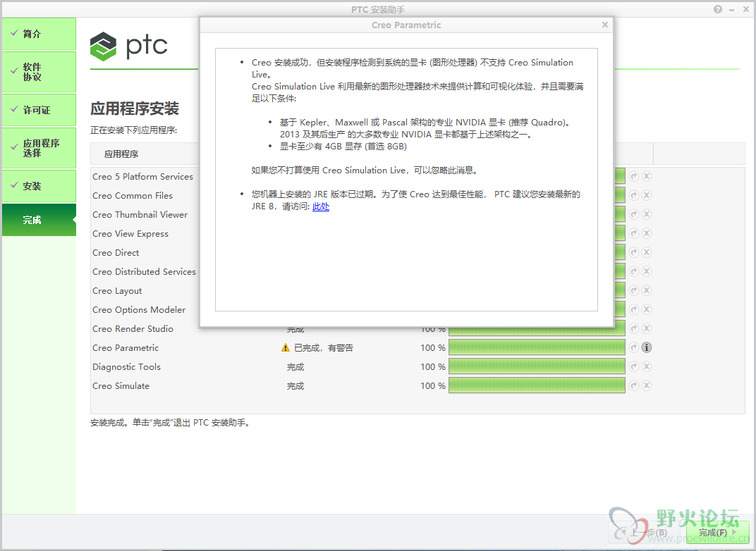756x551 pixels.
Task: Click the cancel X for Creo Render Studio
Action: tap(647, 328)
